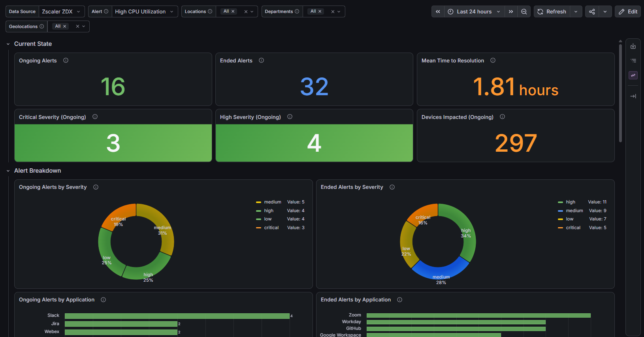Open the Alert High CPU Utilization dropdown

coord(145,11)
